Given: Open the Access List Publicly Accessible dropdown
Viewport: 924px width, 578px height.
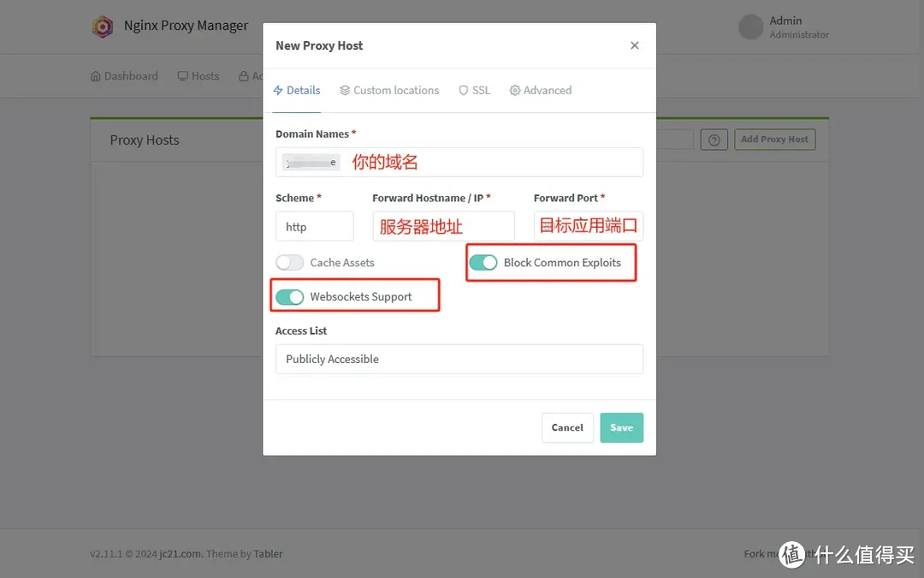Looking at the screenshot, I should tap(459, 359).
